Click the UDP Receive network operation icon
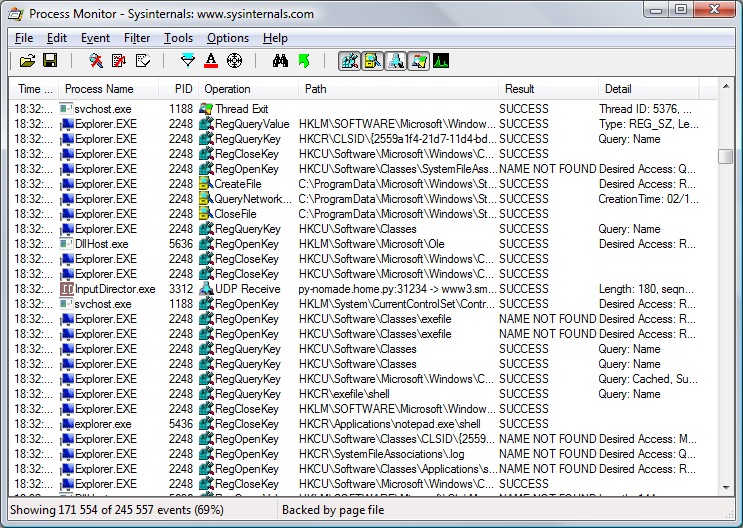The width and height of the screenshot is (743, 528). point(206,289)
